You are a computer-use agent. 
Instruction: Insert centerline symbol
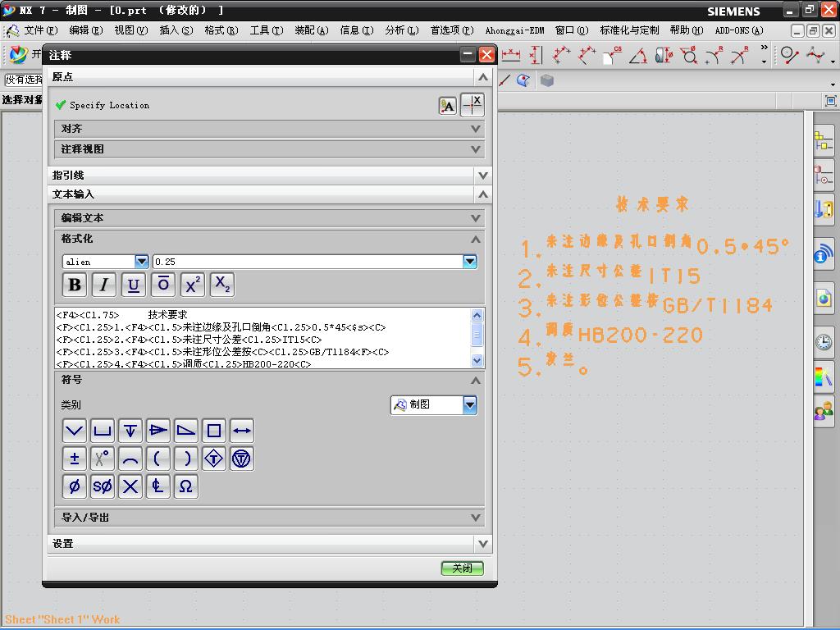[x=158, y=486]
